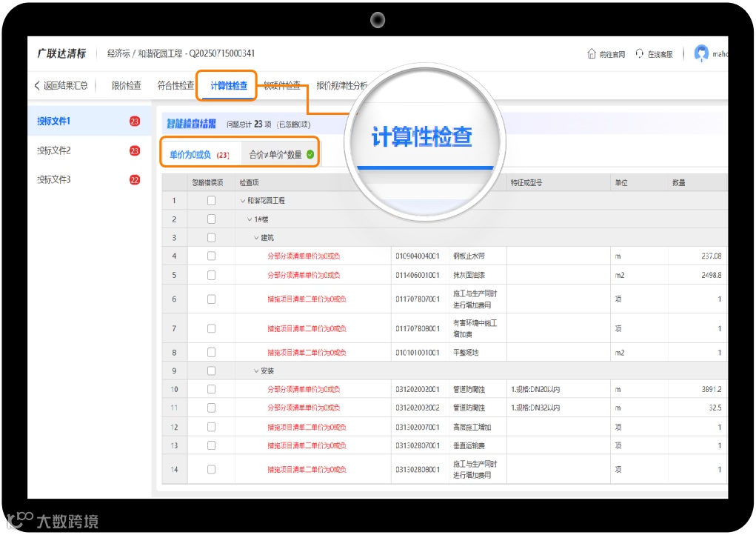
Task: Collapse the 安装 tree node
Action: tap(256, 371)
